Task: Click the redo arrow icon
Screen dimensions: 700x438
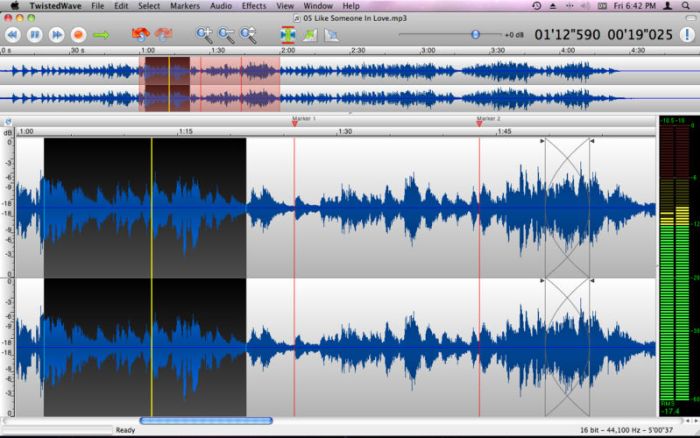Action: pyautogui.click(x=164, y=35)
